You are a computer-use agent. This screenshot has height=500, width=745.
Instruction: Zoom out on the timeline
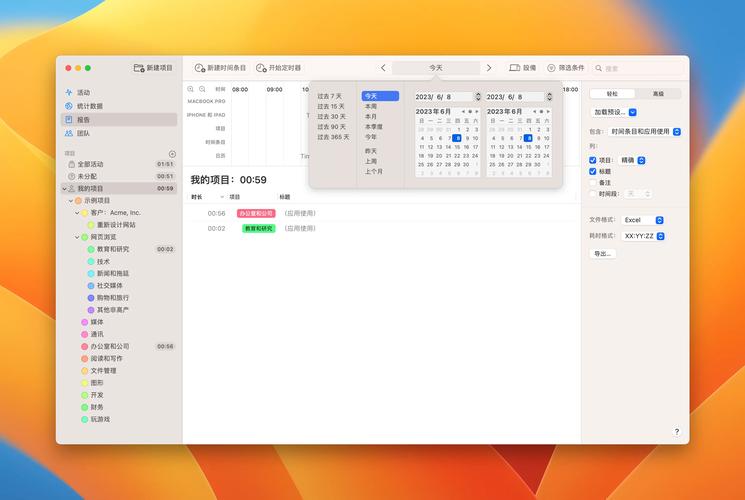(202, 89)
